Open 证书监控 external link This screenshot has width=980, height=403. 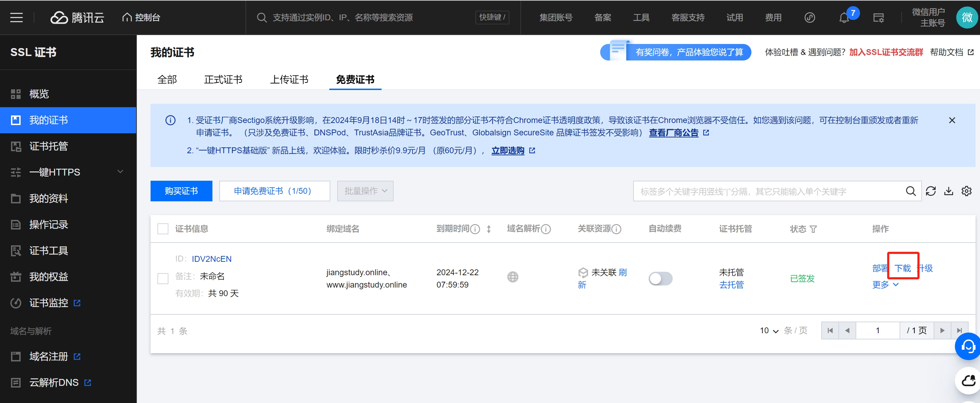pyautogui.click(x=68, y=303)
